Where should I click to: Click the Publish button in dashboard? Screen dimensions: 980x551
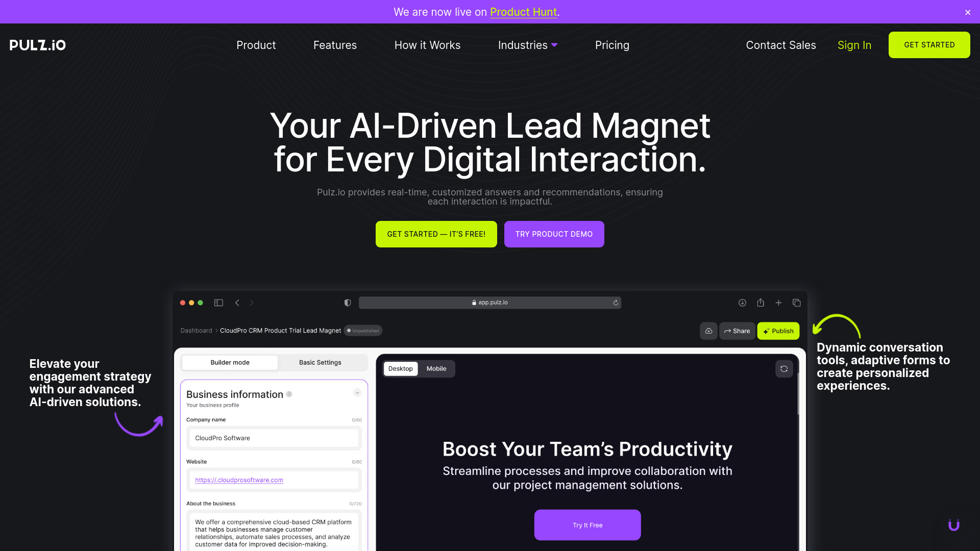coord(778,330)
